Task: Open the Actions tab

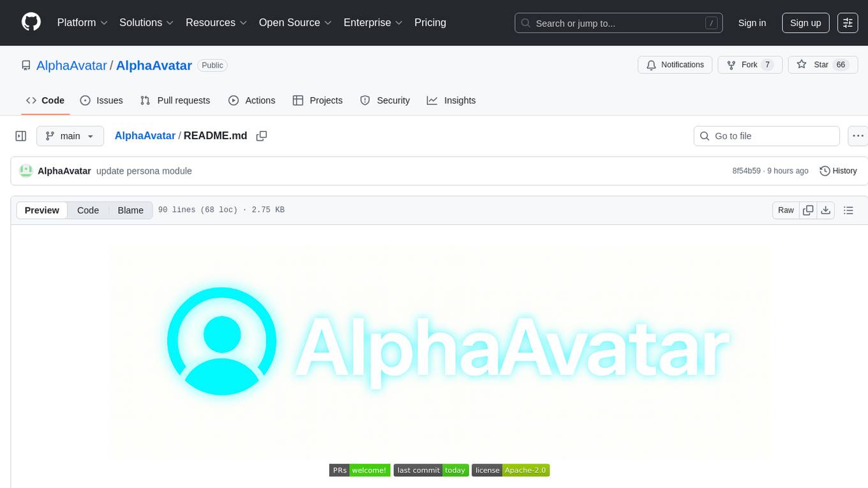Action: (251, 100)
